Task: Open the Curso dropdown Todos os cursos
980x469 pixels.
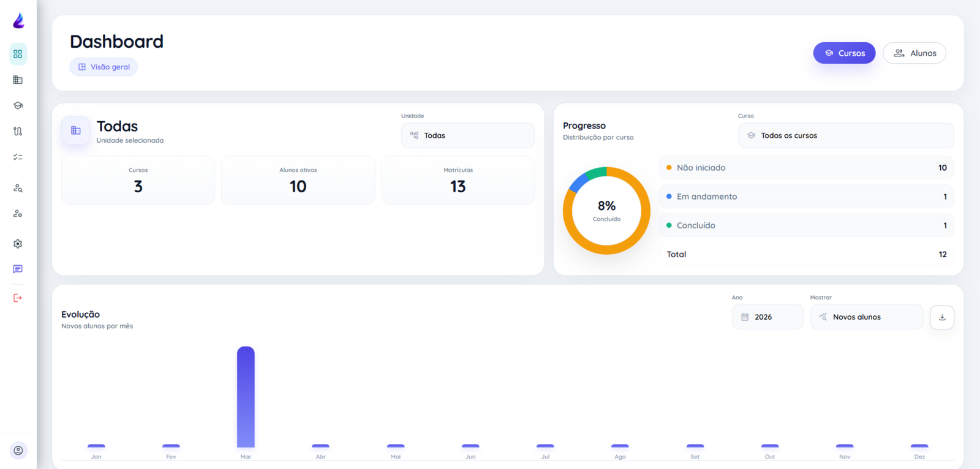Action: 846,135
